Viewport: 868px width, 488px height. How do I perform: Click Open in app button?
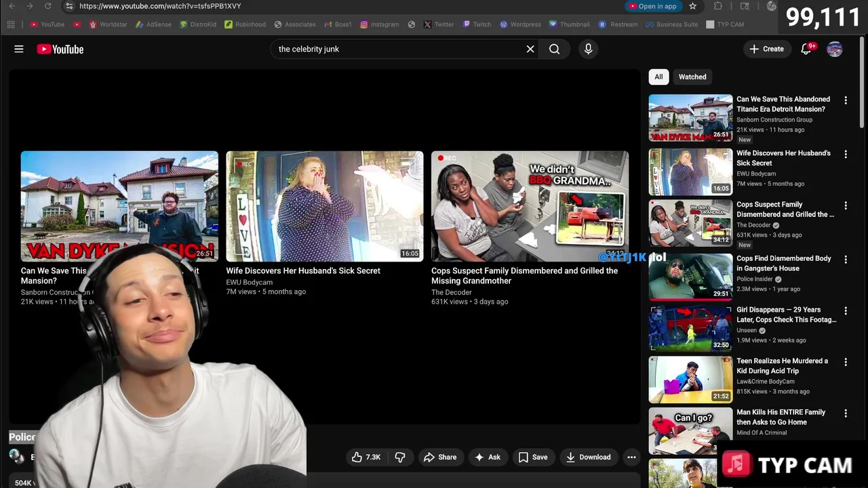coord(652,6)
